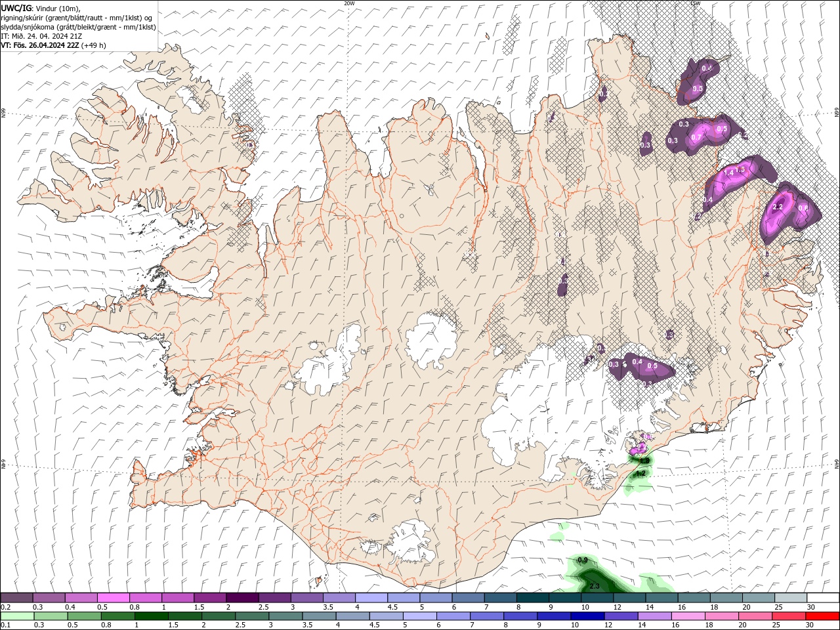Click upper legend swatch between 1 and 1.5
Viewport: 840px width, 630px height.
coord(177,598)
